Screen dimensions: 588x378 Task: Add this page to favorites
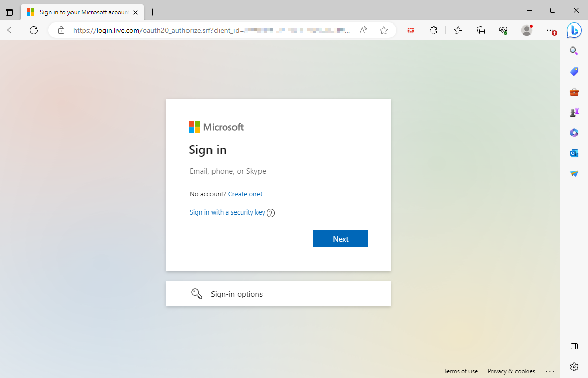click(x=383, y=30)
